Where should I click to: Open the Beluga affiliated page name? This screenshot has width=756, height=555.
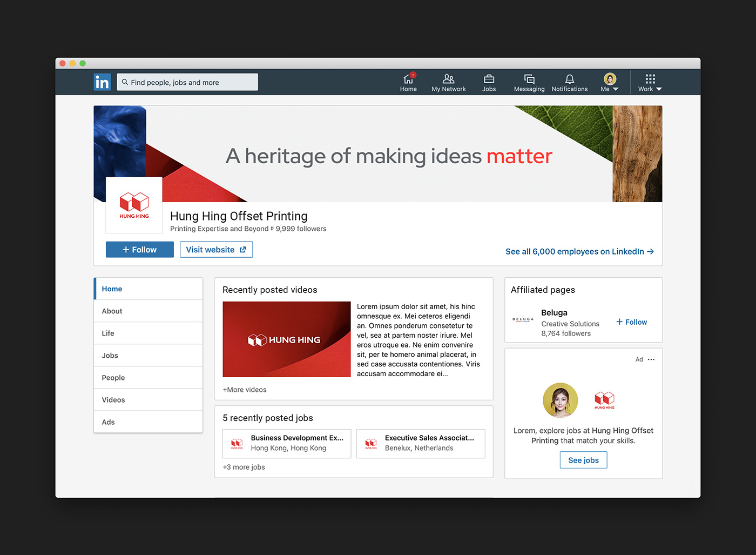554,313
